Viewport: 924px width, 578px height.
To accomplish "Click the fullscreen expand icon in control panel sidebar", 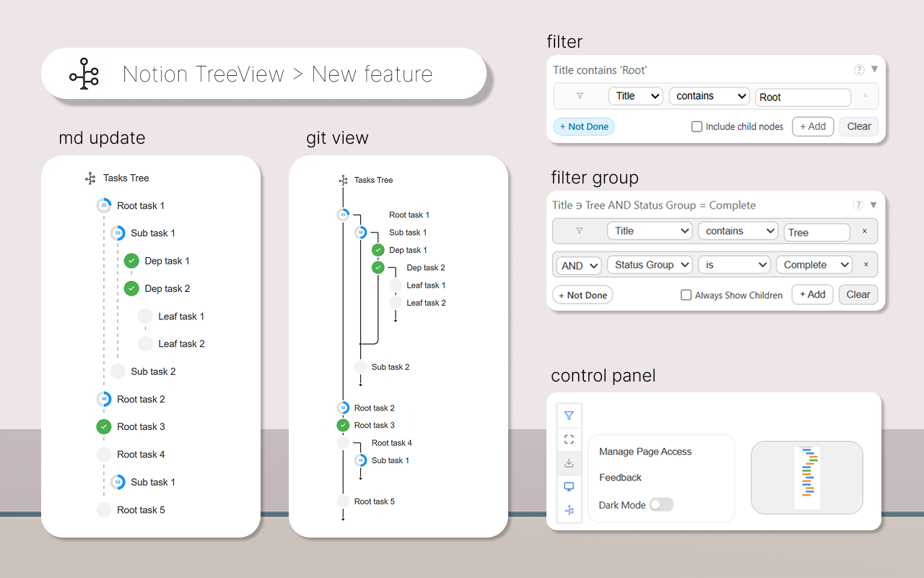I will click(569, 439).
